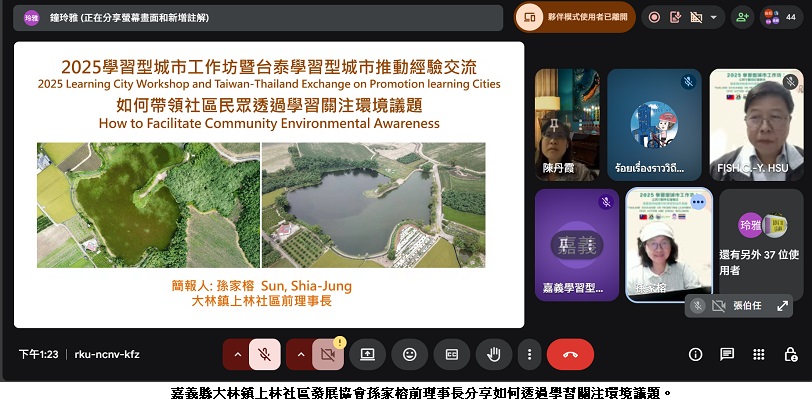Click the recording indicator icon
This screenshot has height=405, width=812.
click(654, 17)
